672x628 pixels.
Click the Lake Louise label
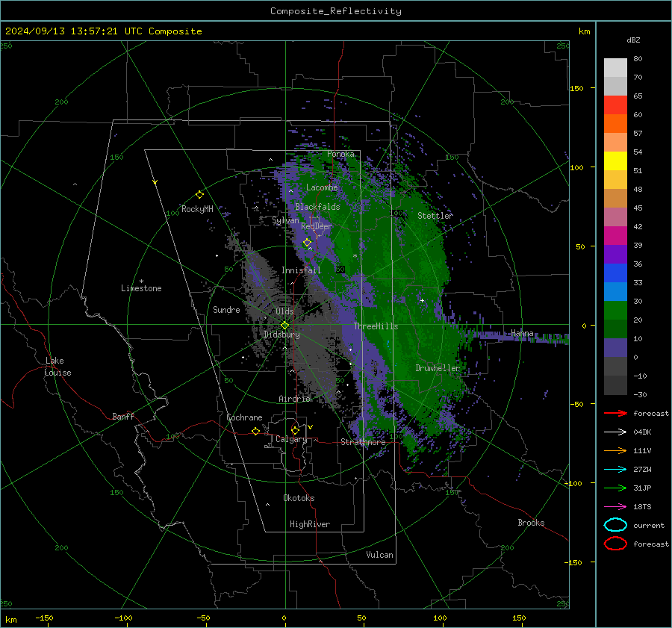[57, 367]
